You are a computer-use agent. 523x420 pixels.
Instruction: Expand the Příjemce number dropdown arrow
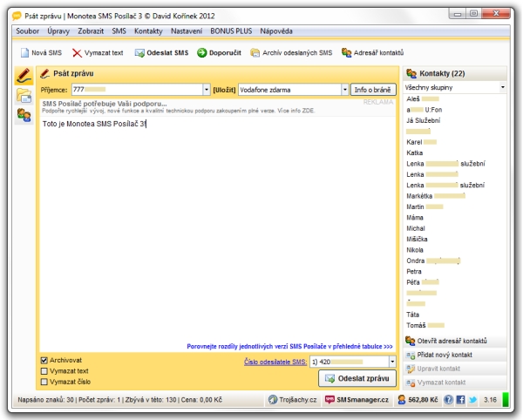(207, 90)
